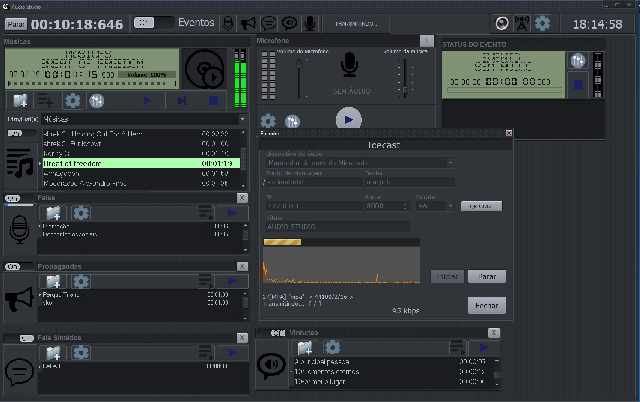Play the Propagandas panel item
This screenshot has width=640, height=402.
[232, 281]
